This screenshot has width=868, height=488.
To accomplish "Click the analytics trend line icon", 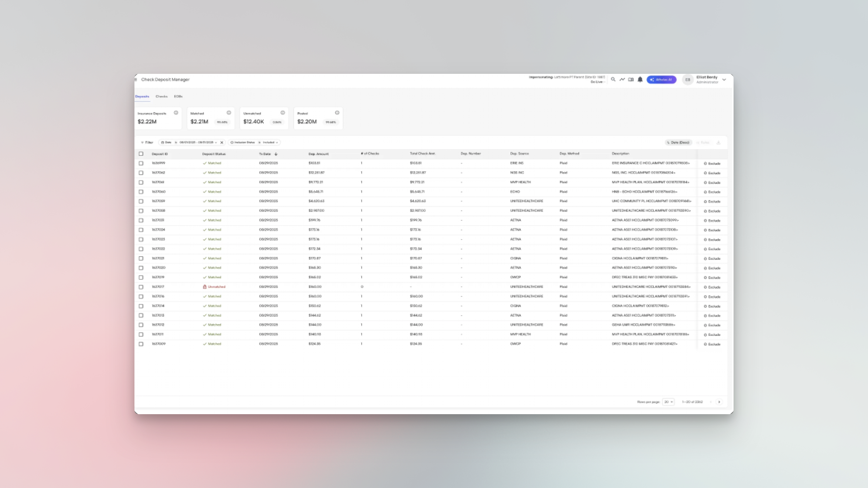I will point(622,79).
